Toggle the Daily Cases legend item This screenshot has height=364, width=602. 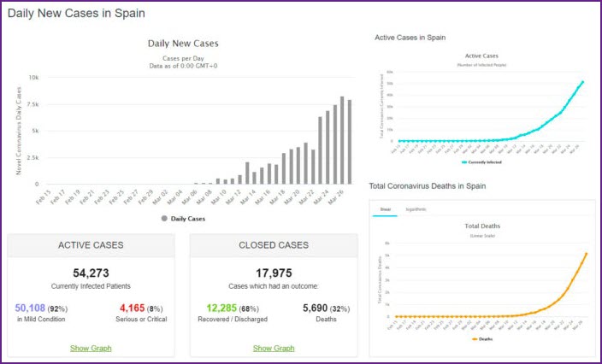[183, 218]
